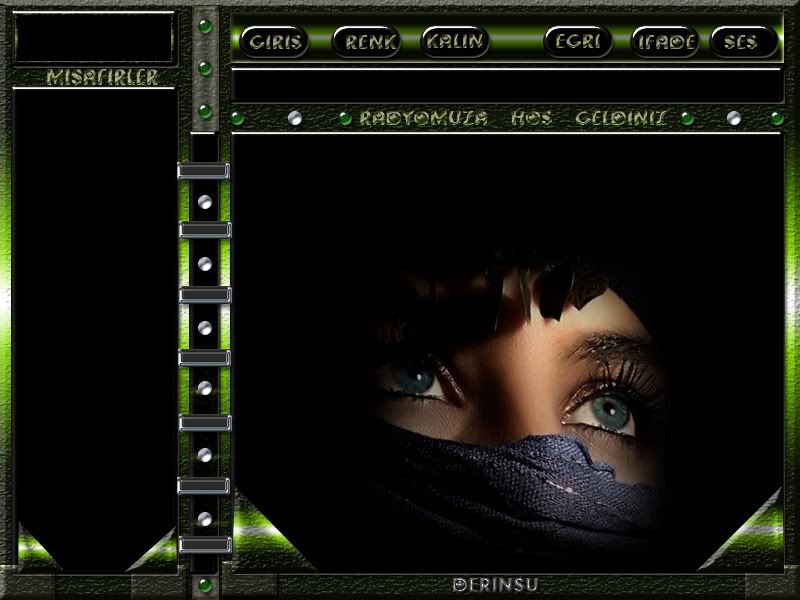Click the black box above MISAFIRLER
Viewport: 800px width, 600px height.
[94, 38]
